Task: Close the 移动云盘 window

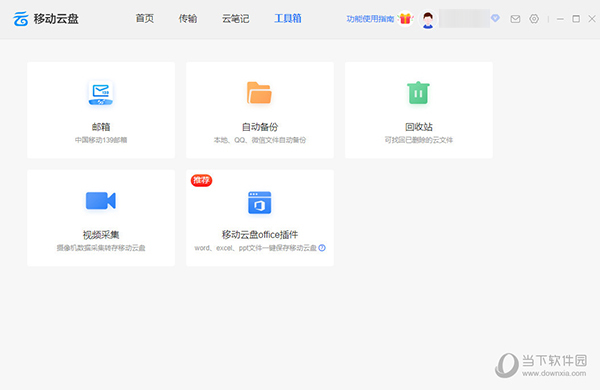Action: 592,19
